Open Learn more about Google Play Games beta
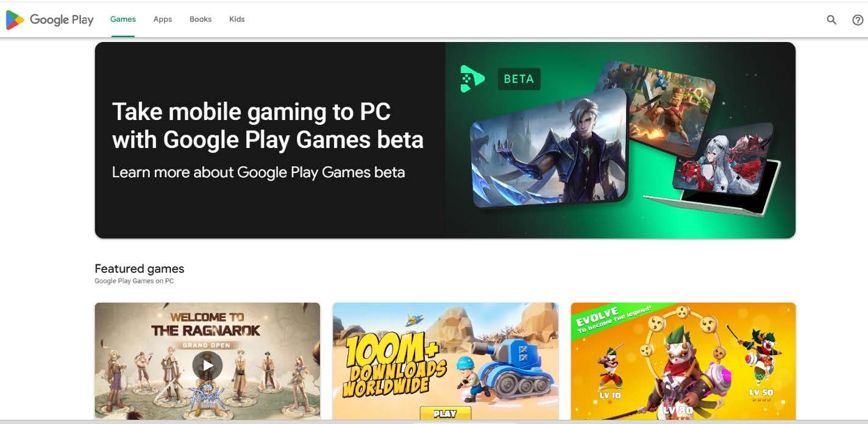This screenshot has height=424, width=868. point(258,172)
